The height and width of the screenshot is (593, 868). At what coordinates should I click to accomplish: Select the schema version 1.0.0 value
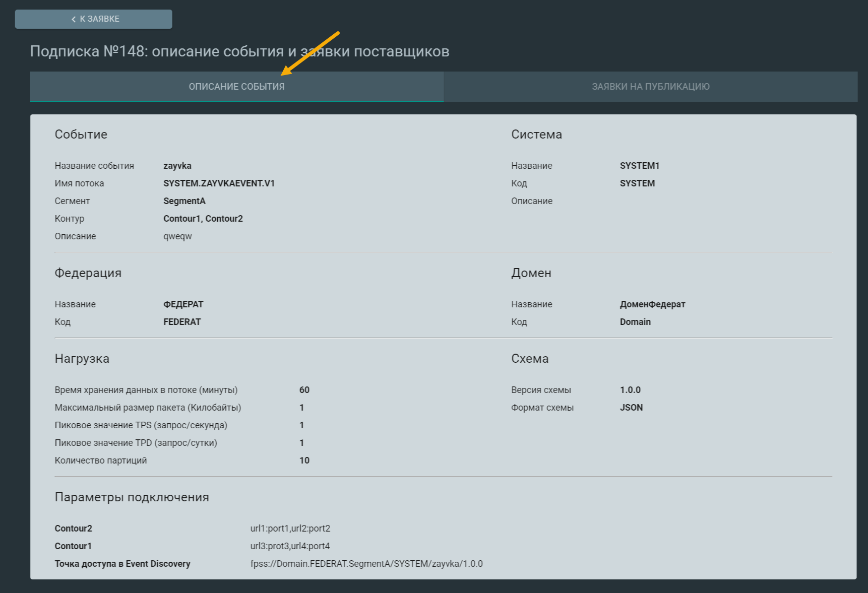click(630, 390)
